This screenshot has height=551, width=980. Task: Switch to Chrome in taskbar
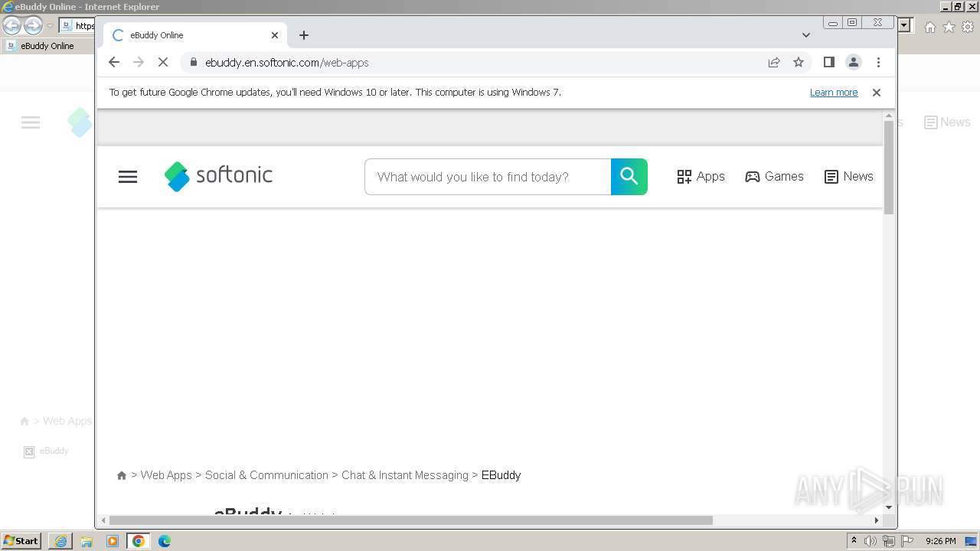[139, 541]
